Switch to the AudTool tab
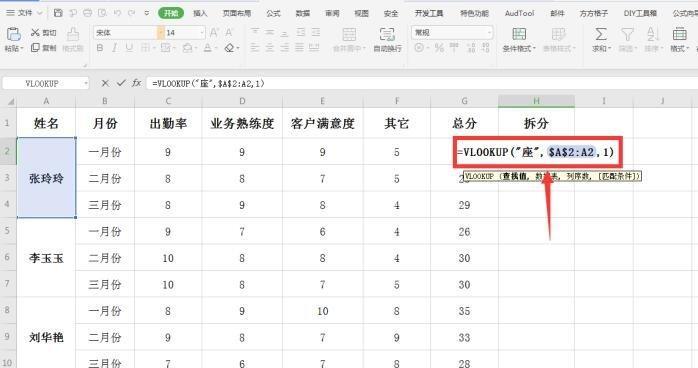The width and height of the screenshot is (698, 368). click(x=519, y=13)
